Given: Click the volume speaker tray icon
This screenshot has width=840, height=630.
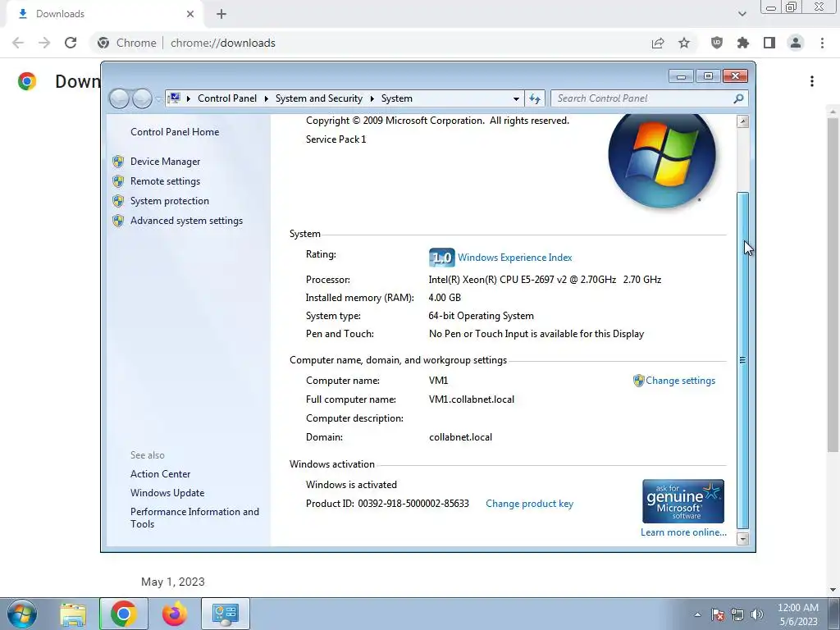Looking at the screenshot, I should [757, 614].
